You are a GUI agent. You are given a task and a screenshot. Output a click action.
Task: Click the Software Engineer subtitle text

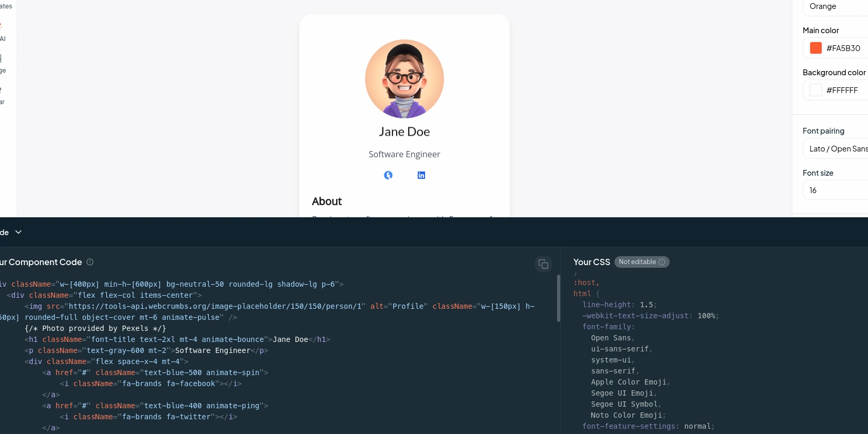(x=405, y=154)
